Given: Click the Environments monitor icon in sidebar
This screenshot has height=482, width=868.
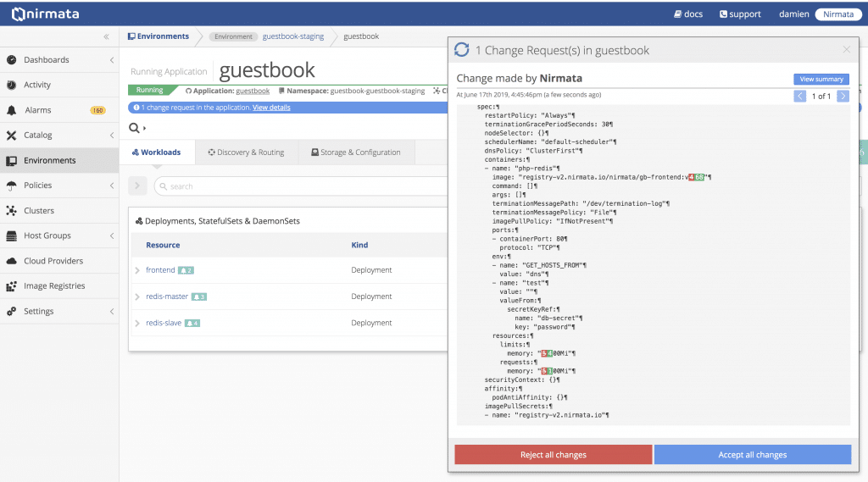Looking at the screenshot, I should [12, 160].
